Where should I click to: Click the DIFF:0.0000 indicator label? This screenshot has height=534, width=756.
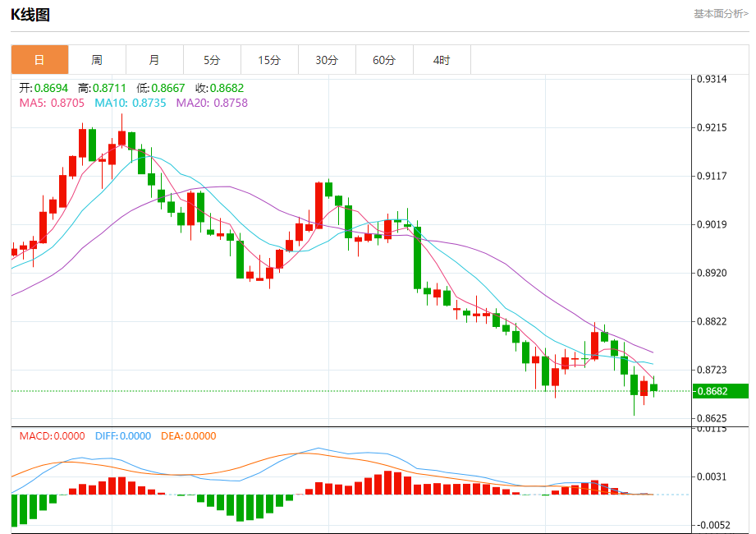coord(123,436)
